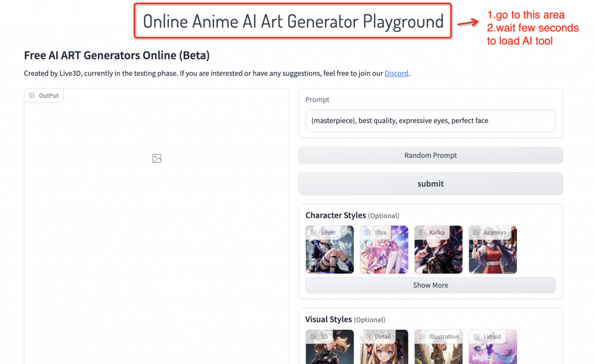Screen dimensions: 594x364
Task: Select the Silver character style thumbnail
Action: [x=329, y=250]
